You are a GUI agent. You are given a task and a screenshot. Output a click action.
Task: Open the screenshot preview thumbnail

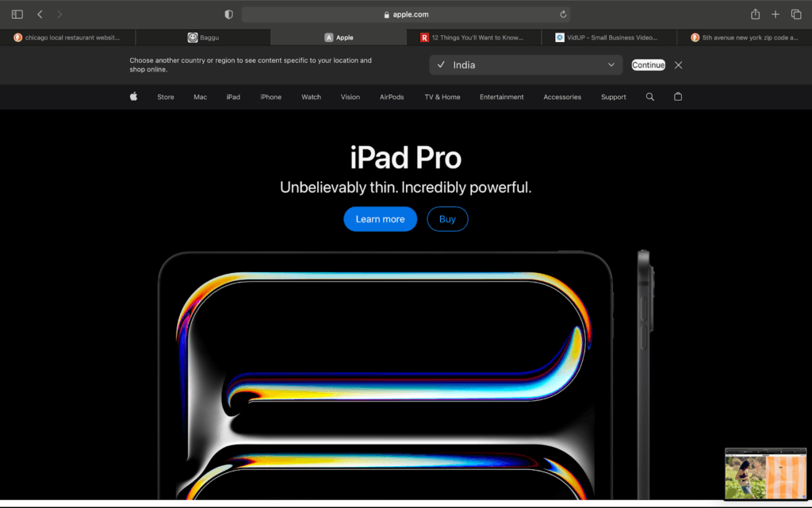(765, 474)
